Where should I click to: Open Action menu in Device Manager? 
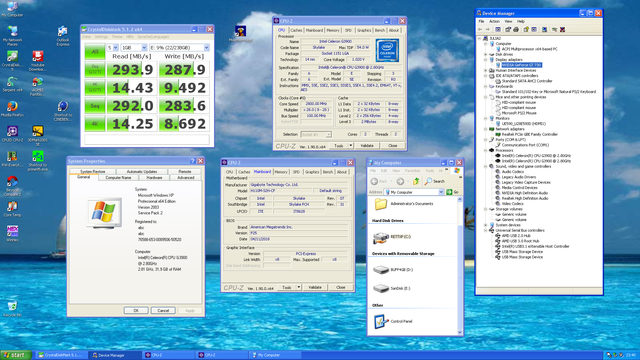pos(494,21)
